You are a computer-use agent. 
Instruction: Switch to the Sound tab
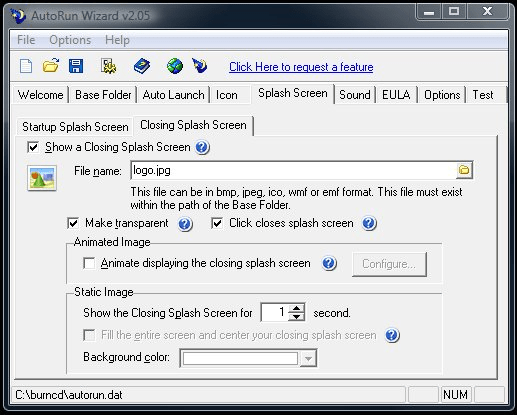point(355,95)
